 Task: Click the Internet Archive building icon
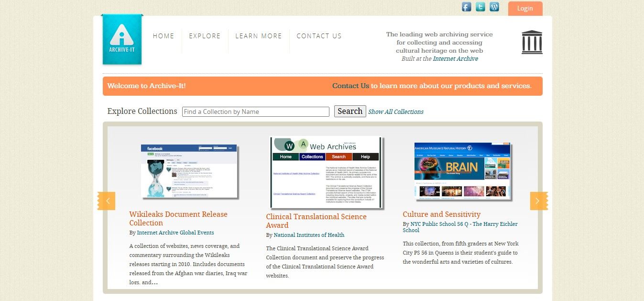(x=532, y=42)
